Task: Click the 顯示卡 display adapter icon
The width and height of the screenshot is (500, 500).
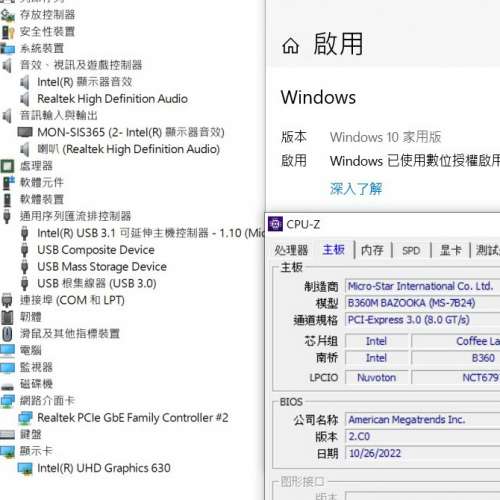Action: click(7, 451)
